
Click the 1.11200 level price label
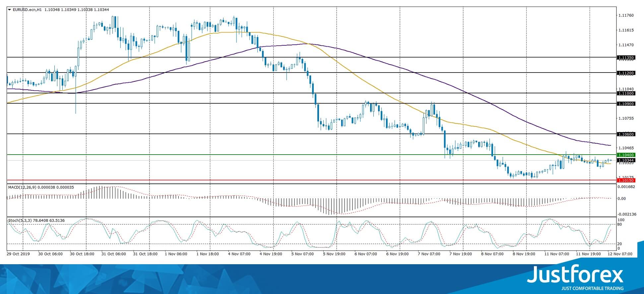(x=625, y=73)
